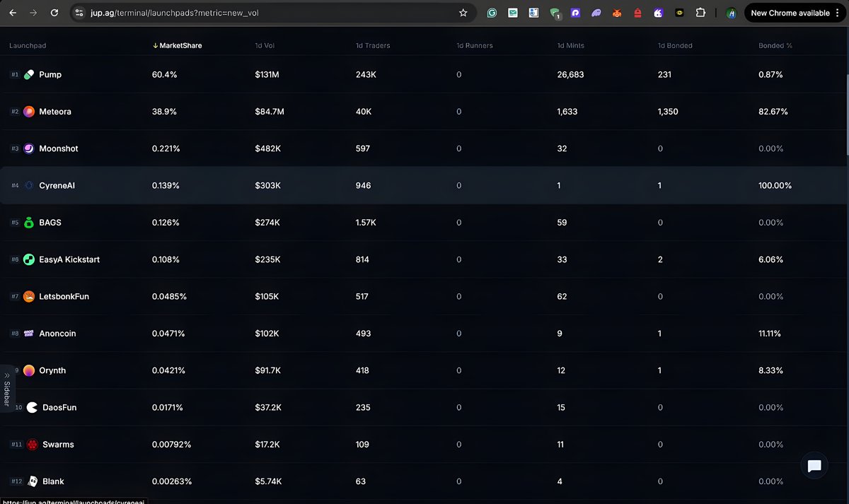
Task: Click the yellow eye extension icon
Action: click(679, 13)
